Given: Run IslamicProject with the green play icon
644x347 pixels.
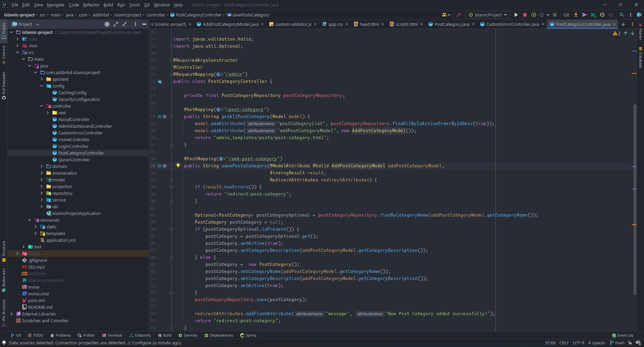Looking at the screenshot, I should pos(516,15).
